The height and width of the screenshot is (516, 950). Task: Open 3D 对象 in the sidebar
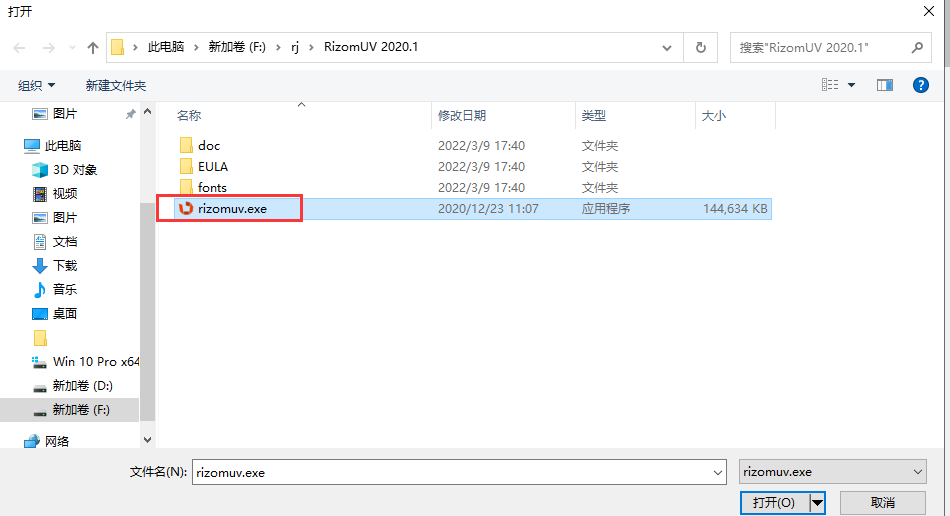tap(75, 170)
